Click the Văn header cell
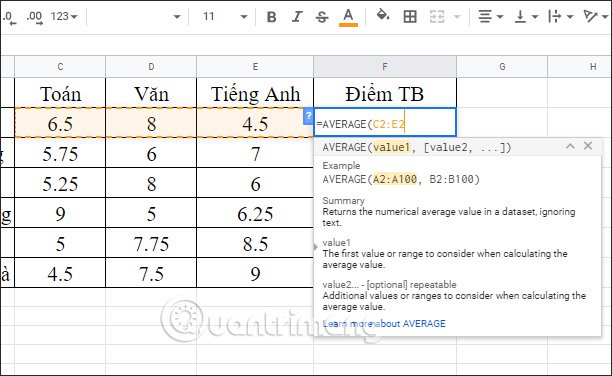 coord(151,93)
